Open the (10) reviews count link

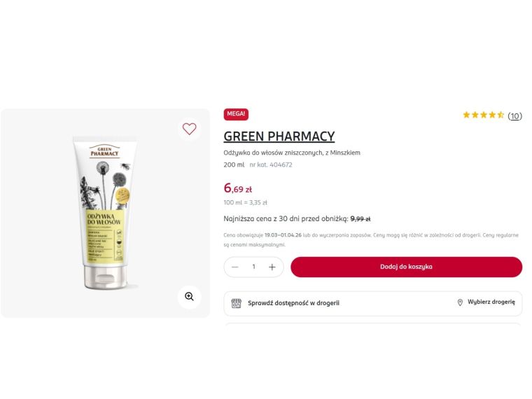[514, 116]
